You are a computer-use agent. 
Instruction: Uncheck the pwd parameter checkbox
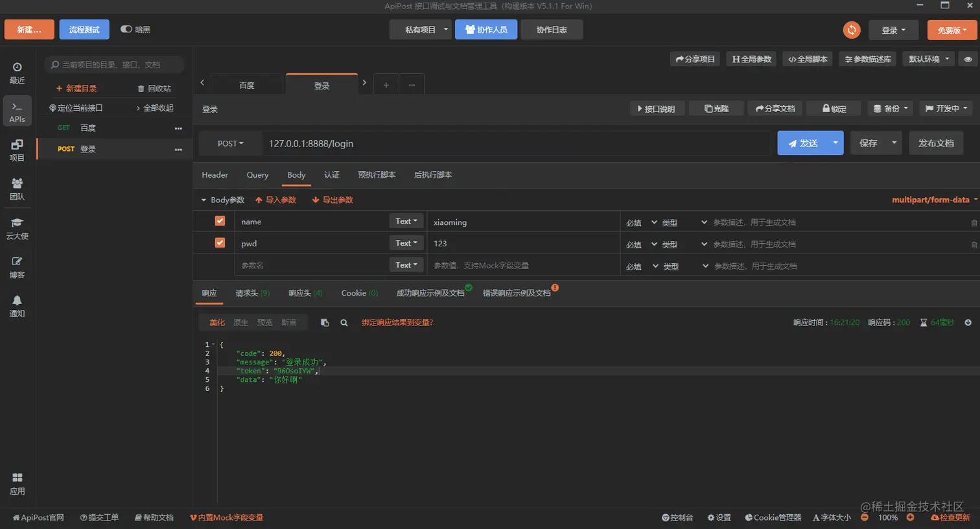click(x=220, y=242)
